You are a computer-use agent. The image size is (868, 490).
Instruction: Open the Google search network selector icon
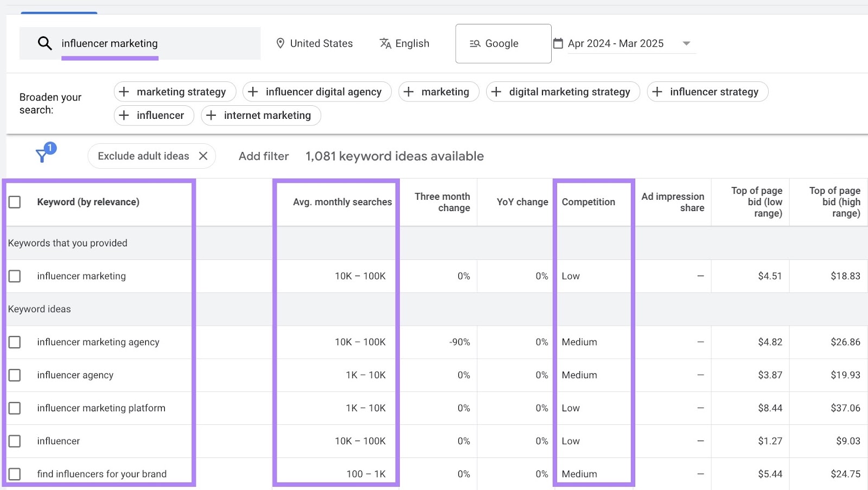coord(474,43)
